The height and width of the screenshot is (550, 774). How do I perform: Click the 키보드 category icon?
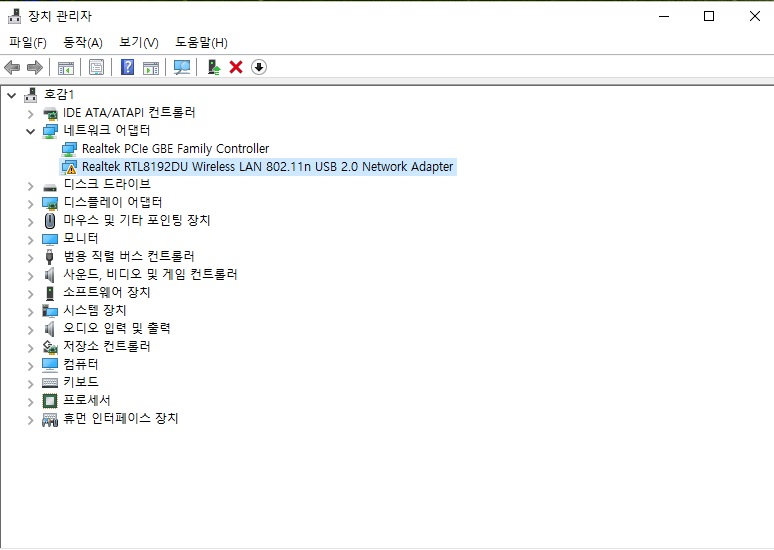[50, 383]
